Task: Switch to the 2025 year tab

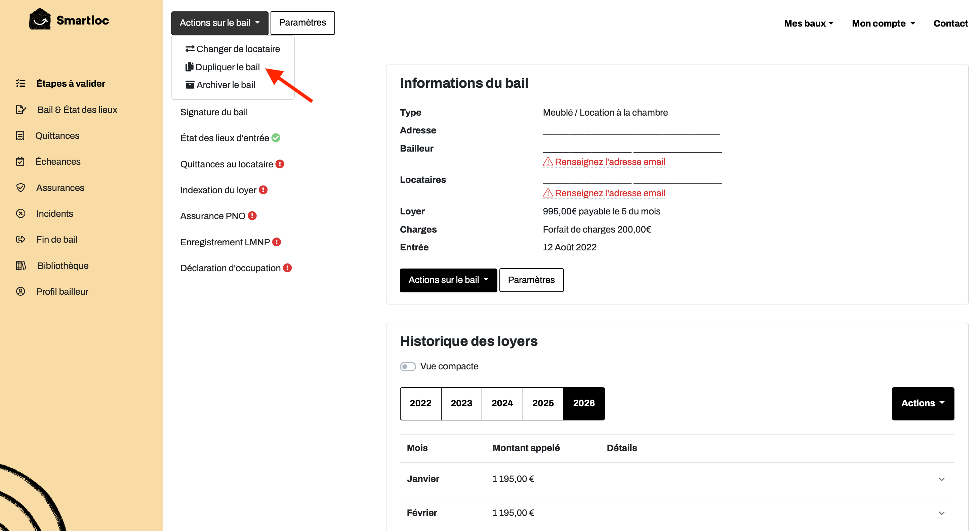Action: coord(543,403)
